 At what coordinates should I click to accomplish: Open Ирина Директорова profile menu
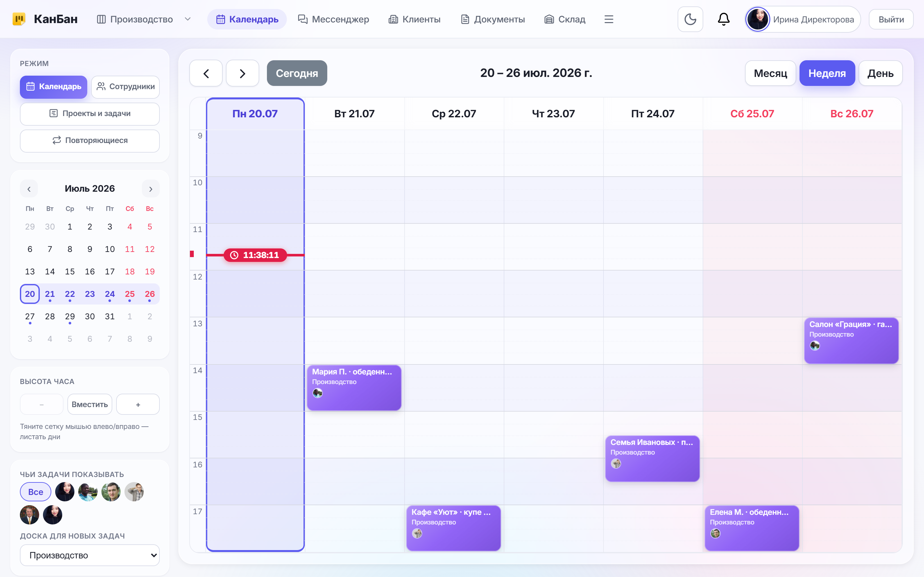(x=803, y=19)
